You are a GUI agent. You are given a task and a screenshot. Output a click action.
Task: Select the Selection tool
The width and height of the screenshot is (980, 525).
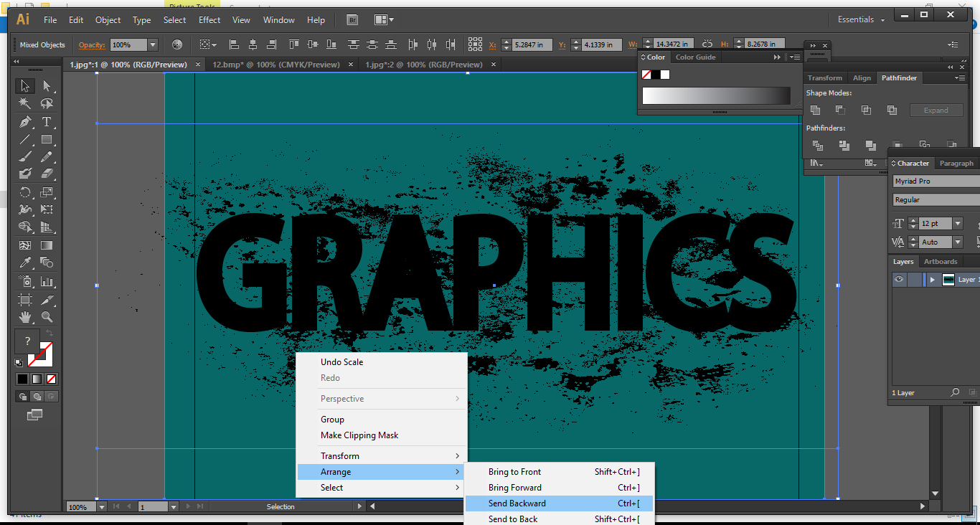click(24, 85)
